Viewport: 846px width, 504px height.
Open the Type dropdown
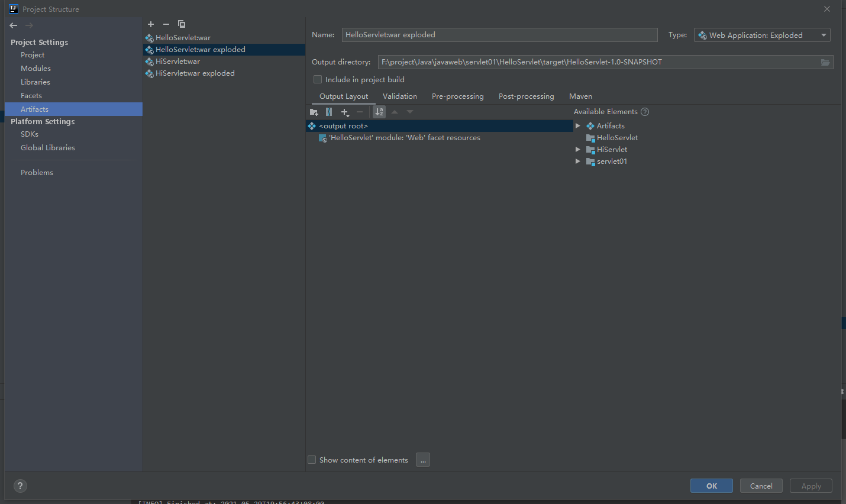(x=762, y=35)
